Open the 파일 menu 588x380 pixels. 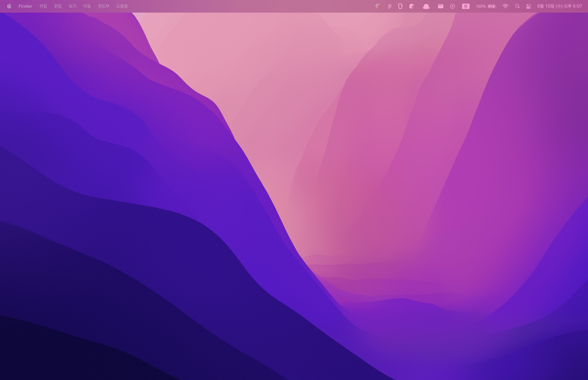43,6
